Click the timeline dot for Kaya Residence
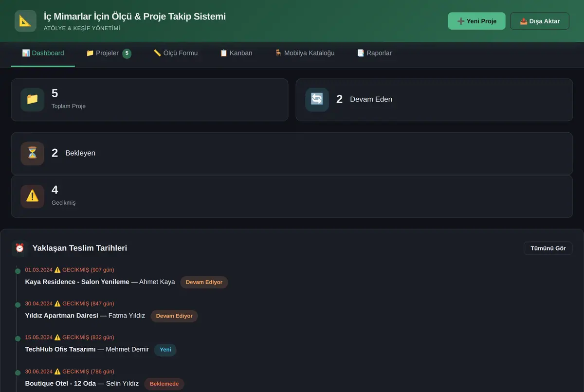Viewport: 584px width, 392px height. [18, 271]
